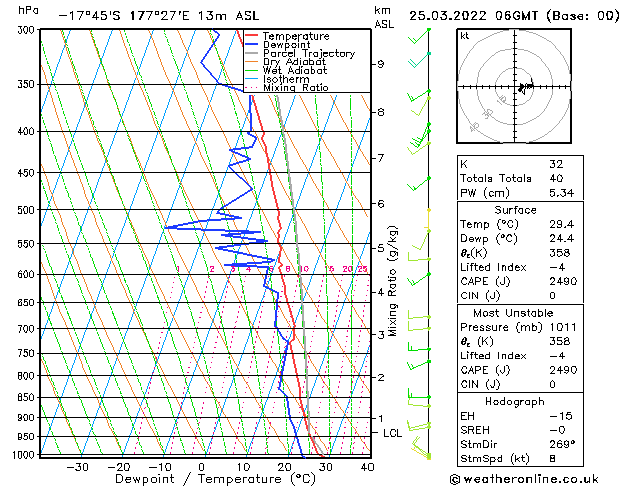Click the '500' hPa pressure label
The width and height of the screenshot is (629, 486).
point(28,210)
